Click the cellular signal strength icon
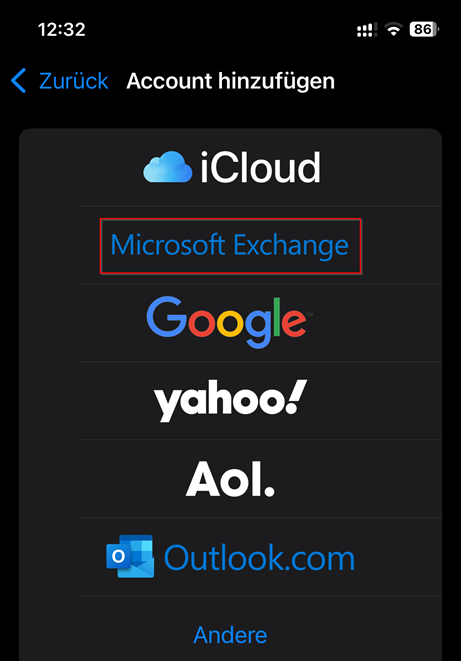Image resolution: width=461 pixels, height=661 pixels. (367, 30)
